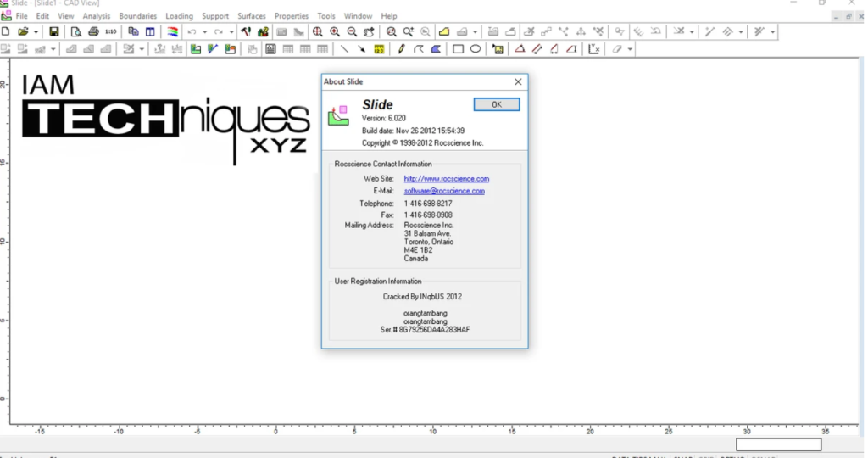Click the software@rocscience.com email link
Screen dimensions: 868x458
[x=444, y=191]
